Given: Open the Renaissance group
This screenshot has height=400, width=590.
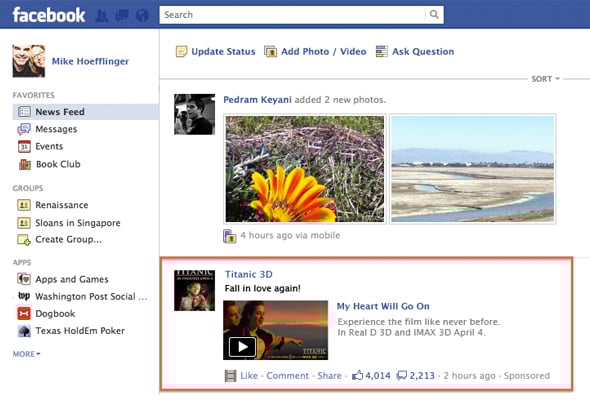Looking at the screenshot, I should pos(62,205).
